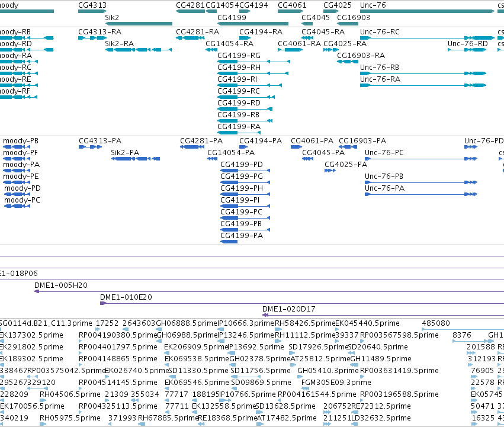The height and width of the screenshot is (427, 504).
Task: Click the moody-PF protein label
Action: click(20, 153)
